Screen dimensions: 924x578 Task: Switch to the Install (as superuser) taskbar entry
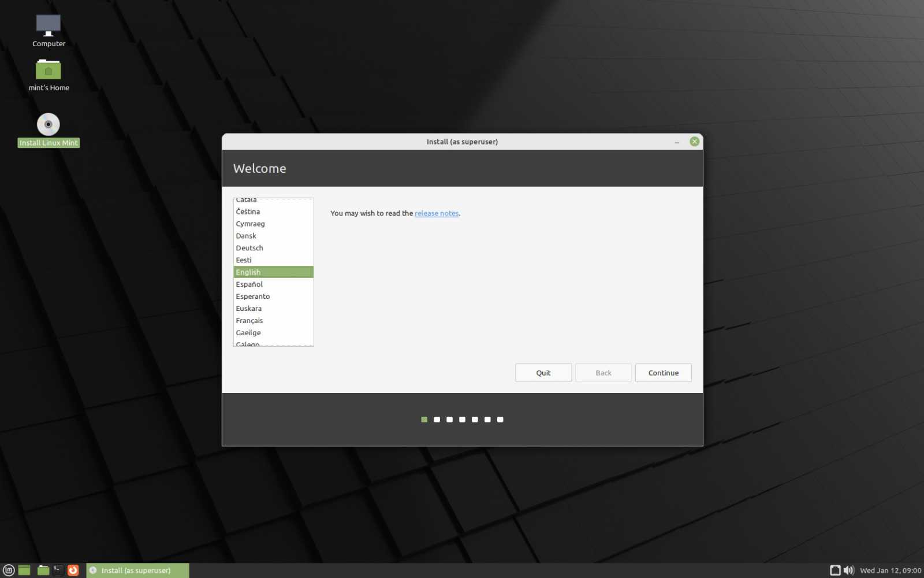click(137, 570)
